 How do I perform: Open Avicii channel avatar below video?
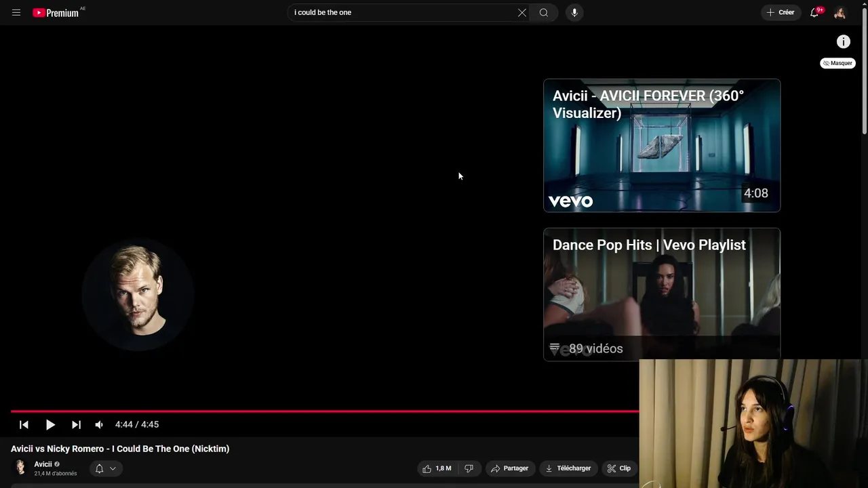pos(20,468)
